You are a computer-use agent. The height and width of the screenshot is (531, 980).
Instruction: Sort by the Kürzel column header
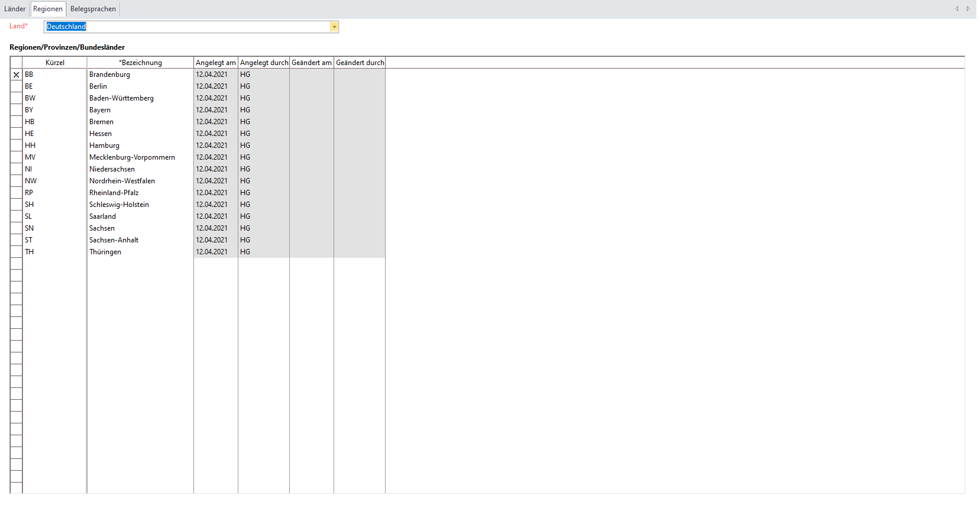pyautogui.click(x=54, y=63)
